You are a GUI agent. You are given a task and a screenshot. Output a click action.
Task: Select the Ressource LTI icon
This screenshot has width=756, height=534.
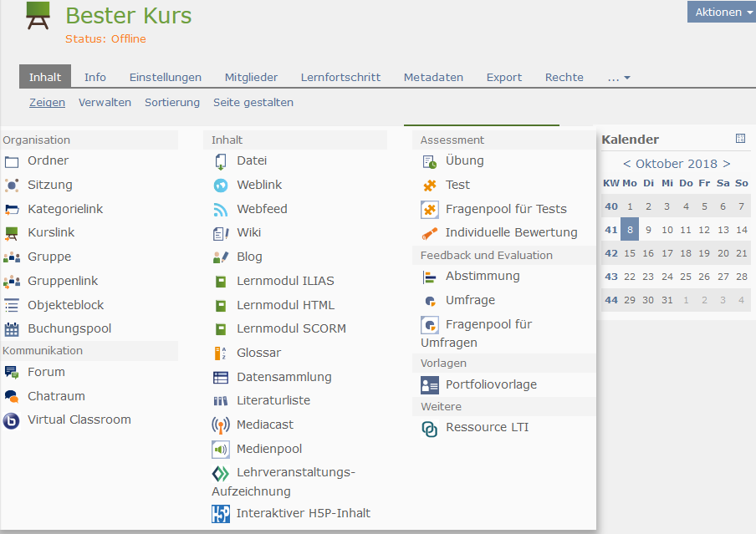(x=430, y=429)
